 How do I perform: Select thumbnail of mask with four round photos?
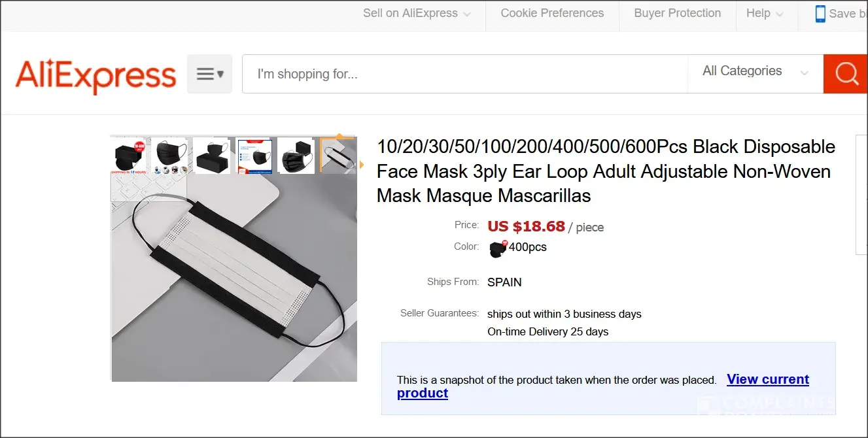(x=169, y=156)
